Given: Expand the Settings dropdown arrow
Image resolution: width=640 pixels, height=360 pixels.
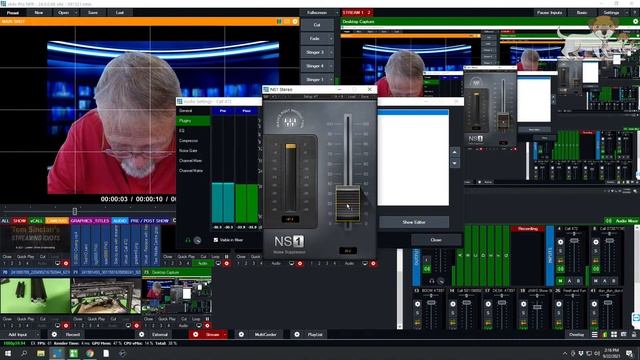Looking at the screenshot, I should 627,13.
